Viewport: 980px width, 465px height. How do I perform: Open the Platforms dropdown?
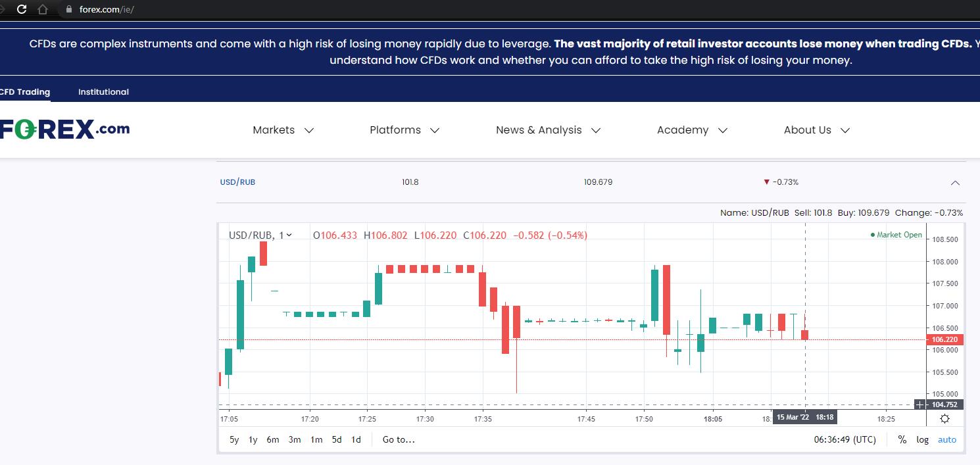pyautogui.click(x=404, y=130)
